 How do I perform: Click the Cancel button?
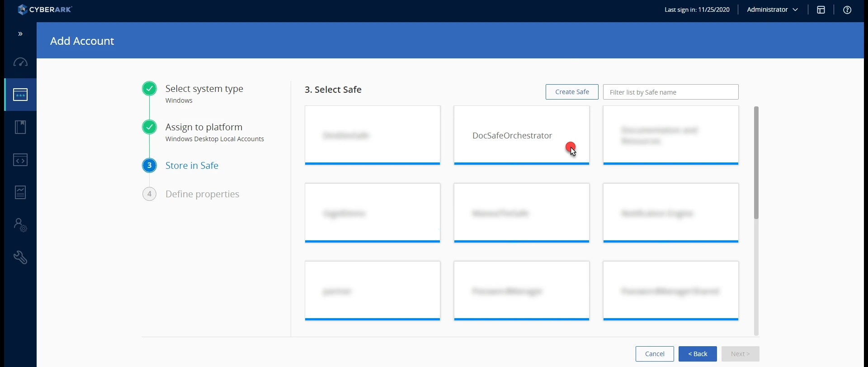[x=655, y=354]
